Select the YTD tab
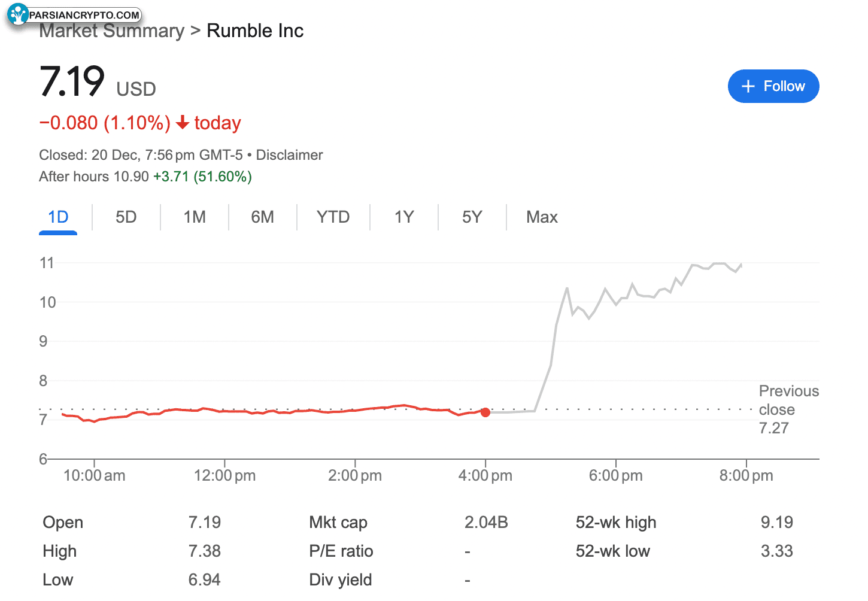868x601 pixels. tap(333, 217)
